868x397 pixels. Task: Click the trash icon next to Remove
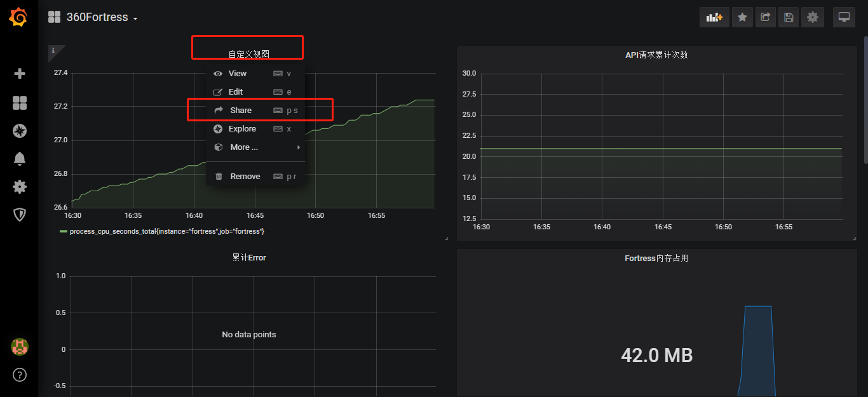pyautogui.click(x=219, y=177)
